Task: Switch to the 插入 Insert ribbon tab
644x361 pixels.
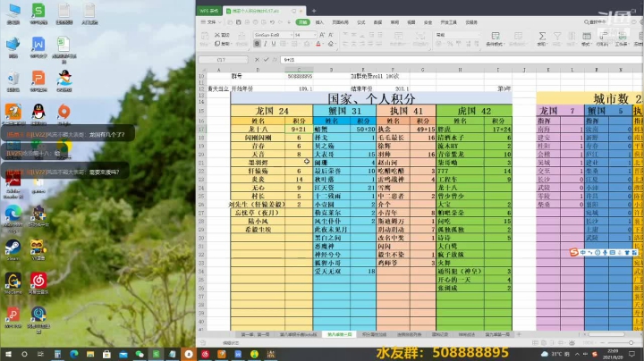Action: [319, 22]
